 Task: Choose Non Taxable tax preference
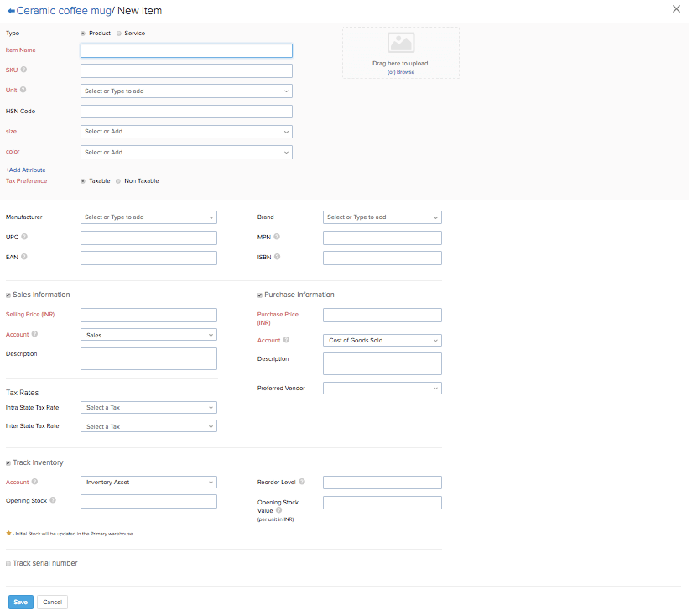118,180
